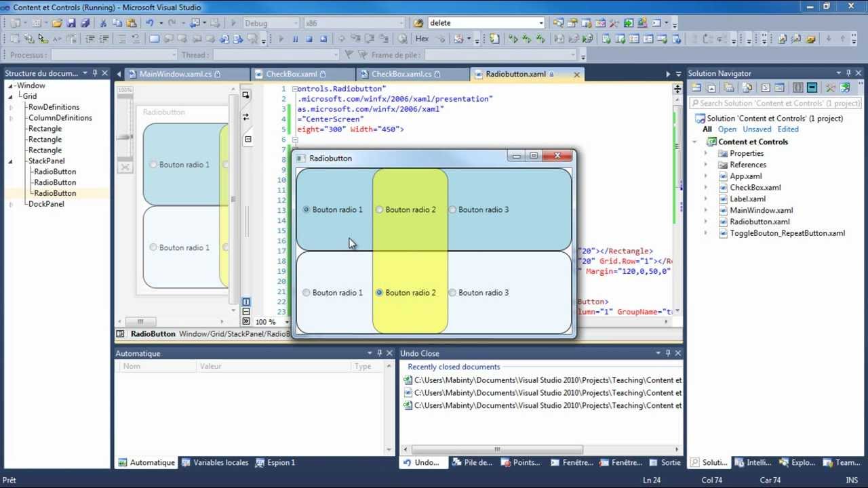Screen dimensions: 868x488
Task: Pin the Structure du document panel
Action: tap(95, 73)
